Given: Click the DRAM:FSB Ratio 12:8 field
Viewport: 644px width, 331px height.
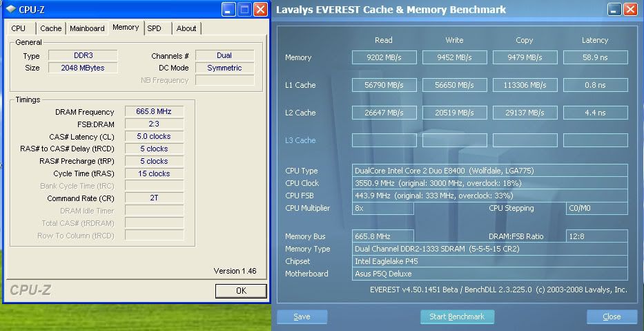Looking at the screenshot, I should click(x=597, y=236).
